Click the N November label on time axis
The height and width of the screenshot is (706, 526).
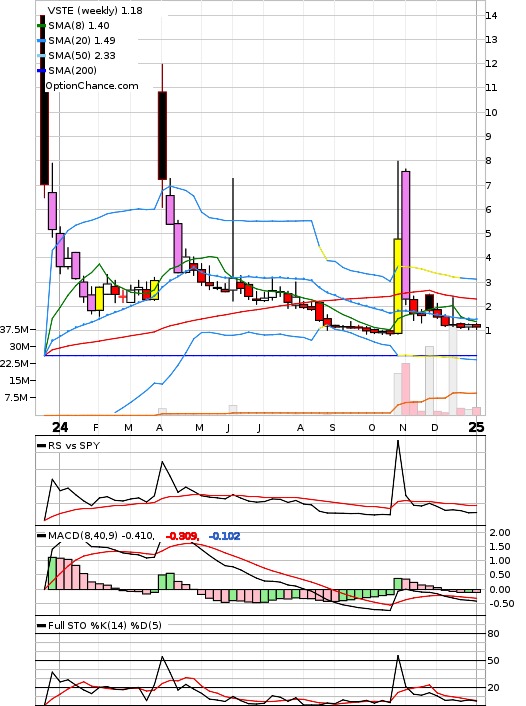pyautogui.click(x=403, y=428)
